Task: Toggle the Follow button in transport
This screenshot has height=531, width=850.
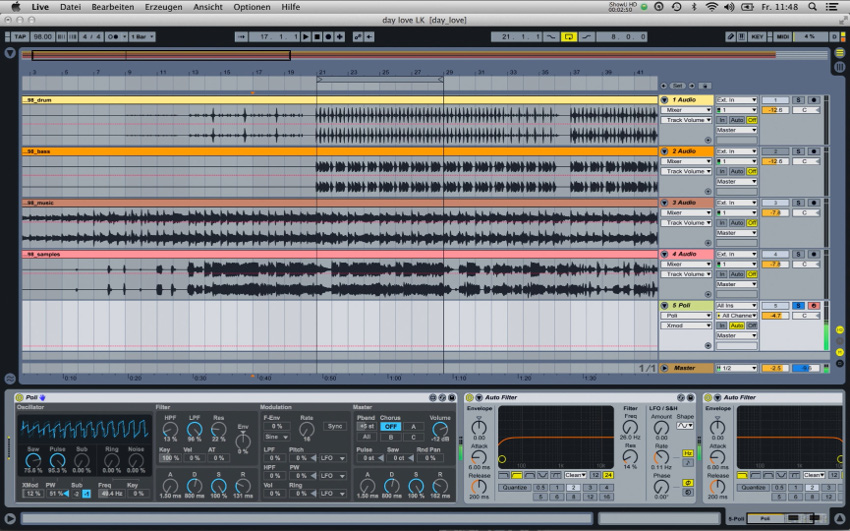Action: tap(242, 37)
